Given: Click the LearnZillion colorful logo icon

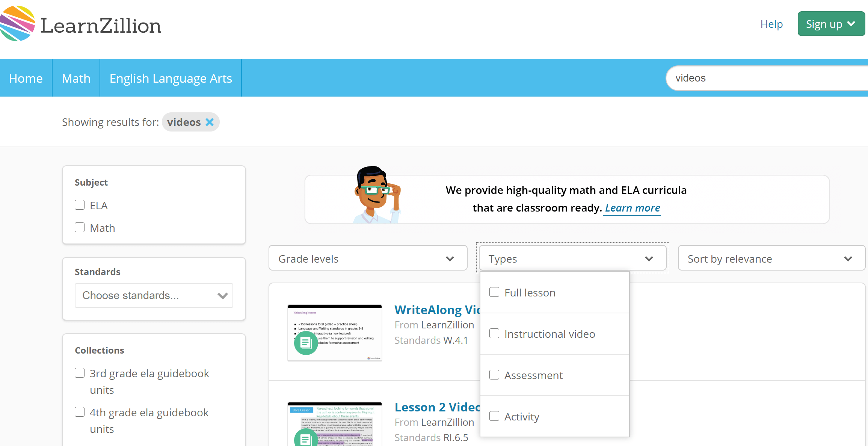Looking at the screenshot, I should point(17,23).
